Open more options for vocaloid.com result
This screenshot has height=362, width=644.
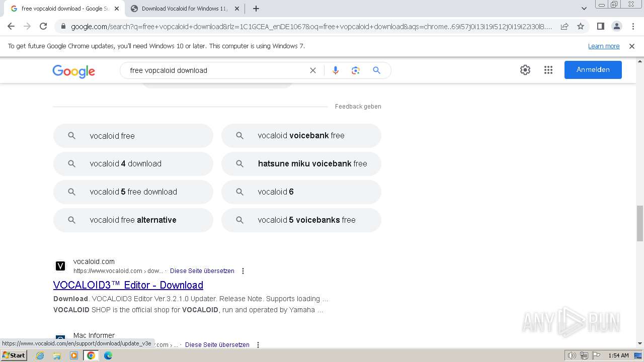[243, 271]
